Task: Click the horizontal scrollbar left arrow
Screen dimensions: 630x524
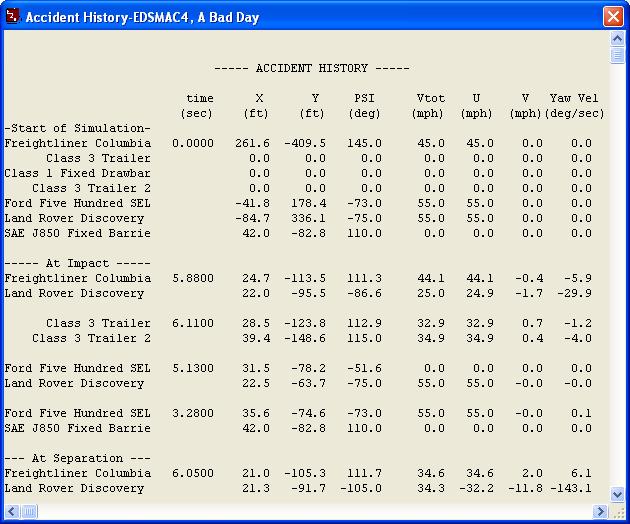Action: coord(10,512)
